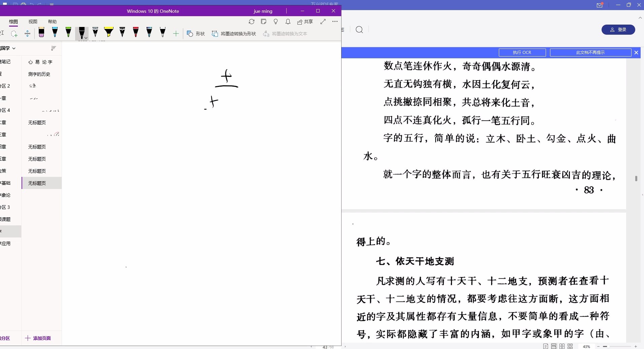This screenshot has height=349, width=644.
Task: Dismiss the OCR notification bar
Action: (636, 53)
